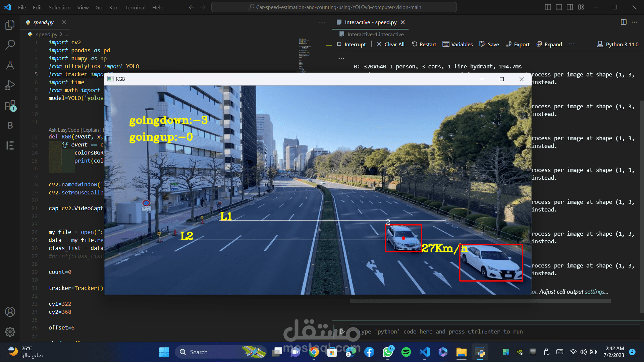This screenshot has width=644, height=362.
Task: Open the Extensions view
Action: pos(10,106)
